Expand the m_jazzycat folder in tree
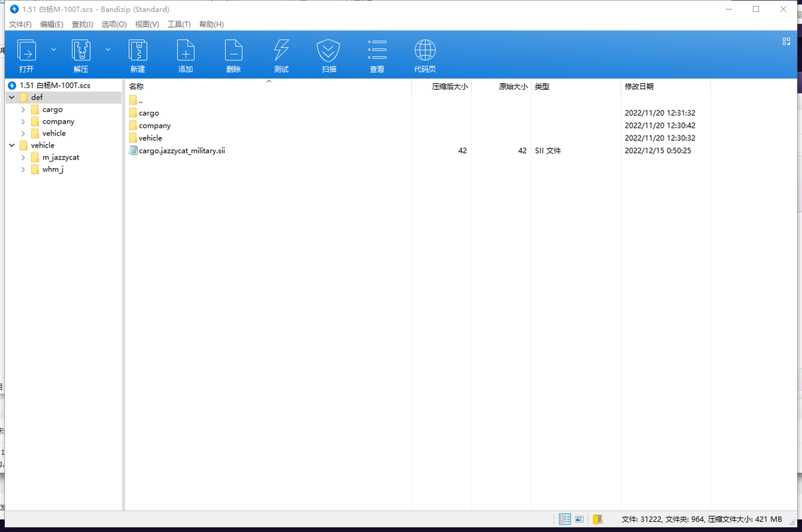The image size is (802, 532). (x=23, y=158)
